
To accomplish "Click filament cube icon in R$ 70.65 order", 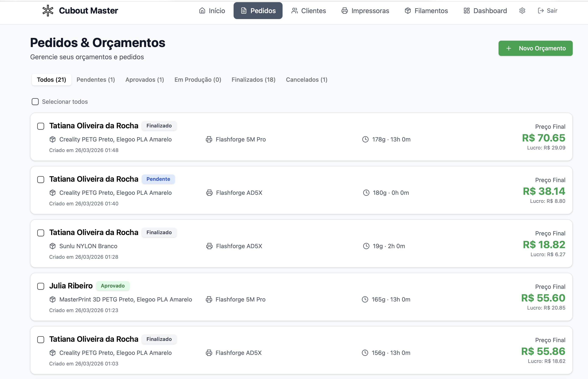I will coord(53,139).
